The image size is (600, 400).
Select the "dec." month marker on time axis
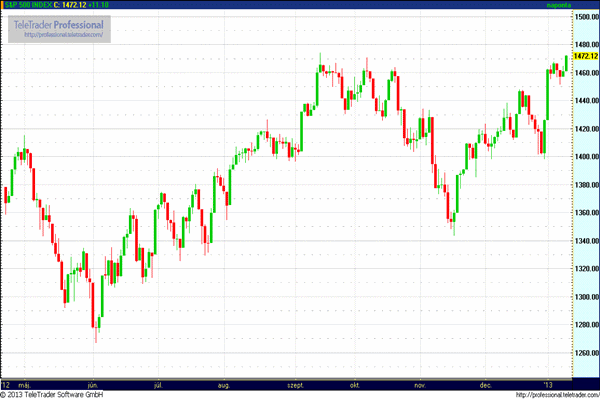[x=487, y=384]
